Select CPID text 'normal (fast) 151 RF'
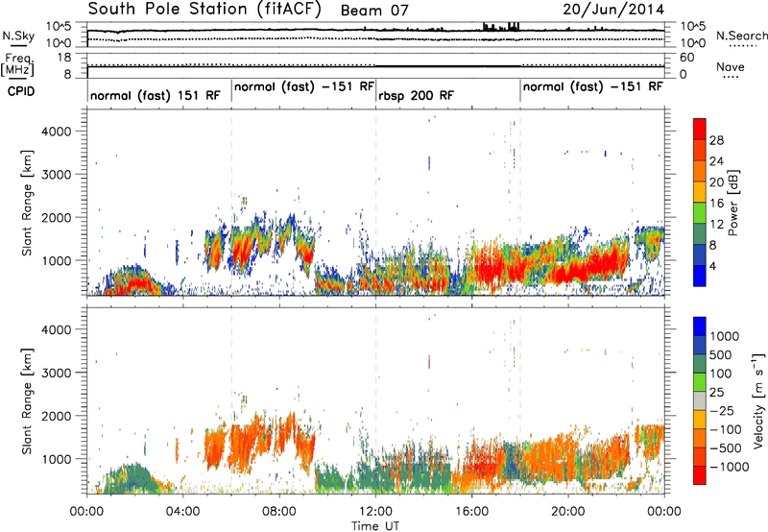 tap(156, 95)
